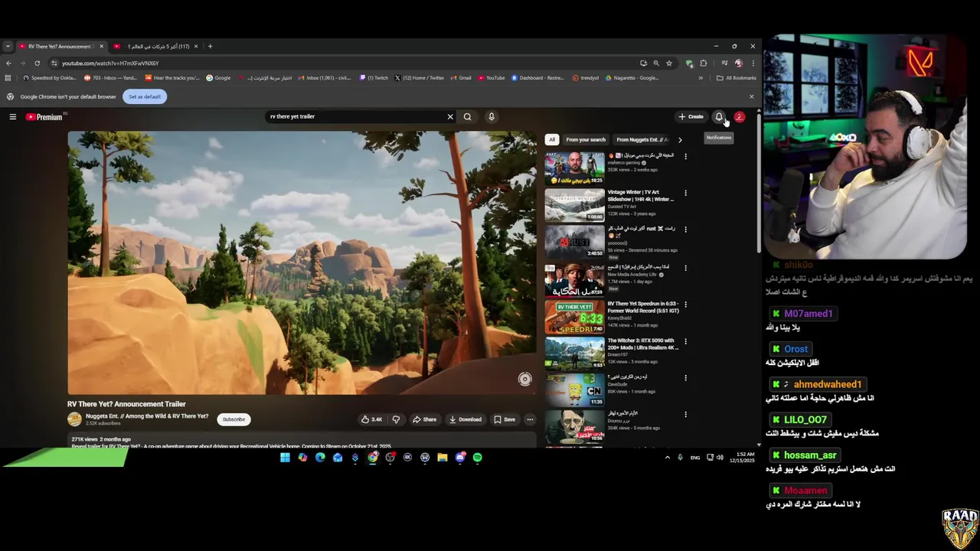Viewport: 980px width, 551px height.
Task: Show more filter chips with the arrow
Action: 680,140
